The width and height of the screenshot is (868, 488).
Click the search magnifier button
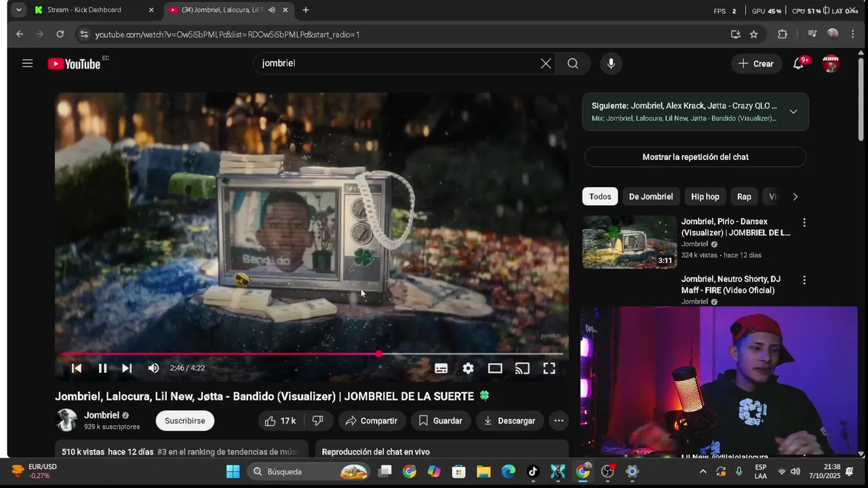573,63
